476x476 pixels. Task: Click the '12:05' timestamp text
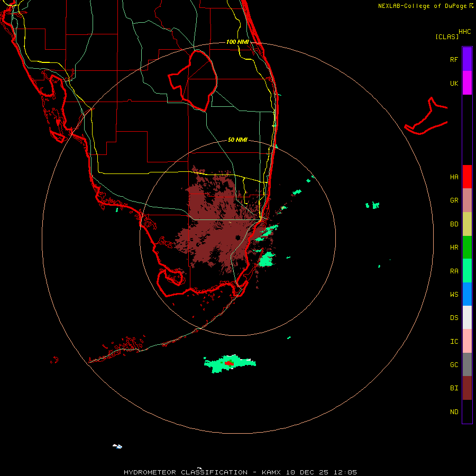click(345, 472)
